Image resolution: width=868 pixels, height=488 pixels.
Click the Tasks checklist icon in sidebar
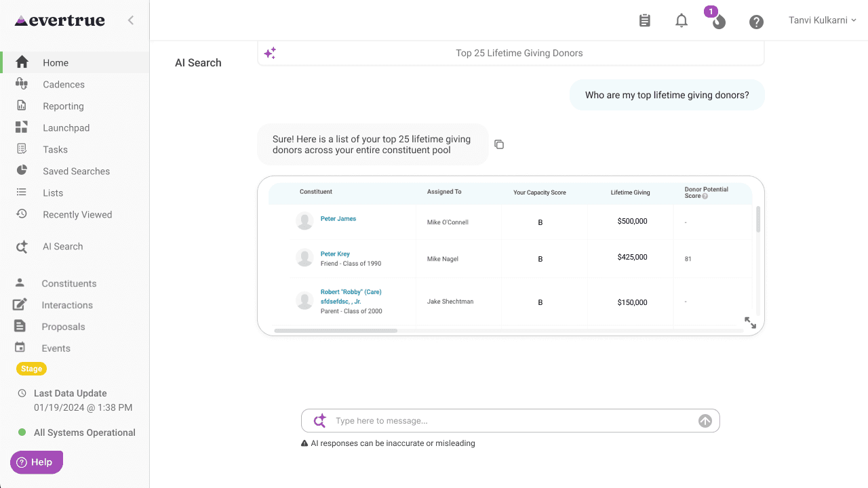pos(22,148)
